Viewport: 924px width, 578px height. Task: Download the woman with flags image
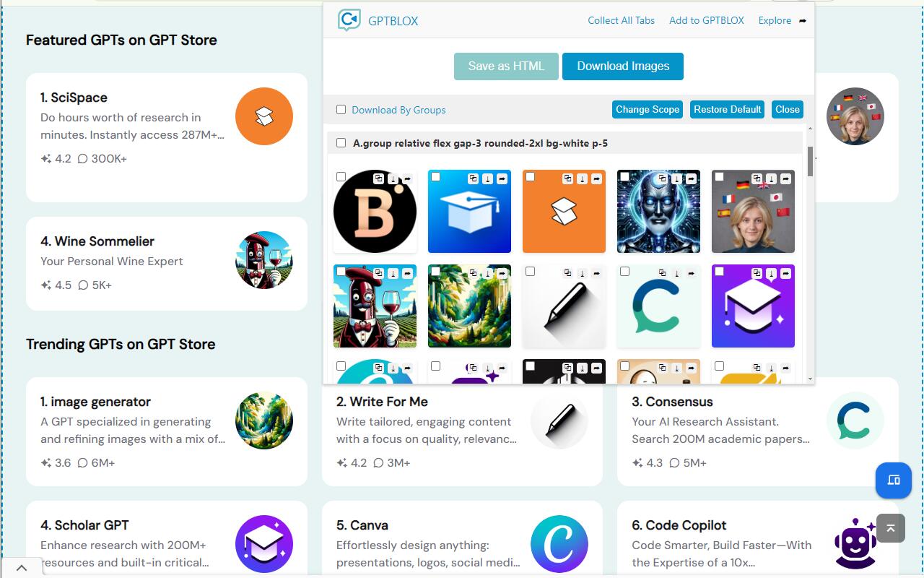(771, 178)
